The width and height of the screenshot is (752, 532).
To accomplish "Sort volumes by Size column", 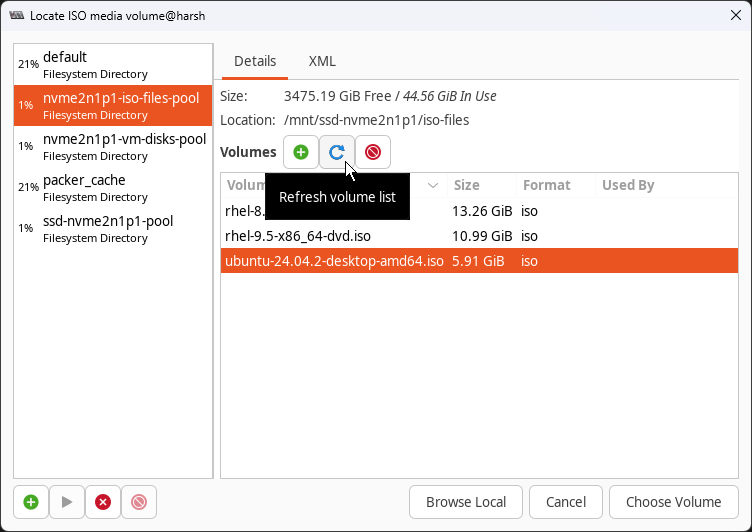I will [482, 185].
